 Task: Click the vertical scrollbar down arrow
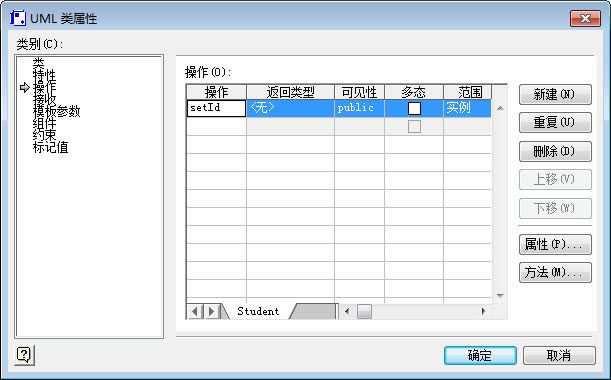[x=500, y=296]
